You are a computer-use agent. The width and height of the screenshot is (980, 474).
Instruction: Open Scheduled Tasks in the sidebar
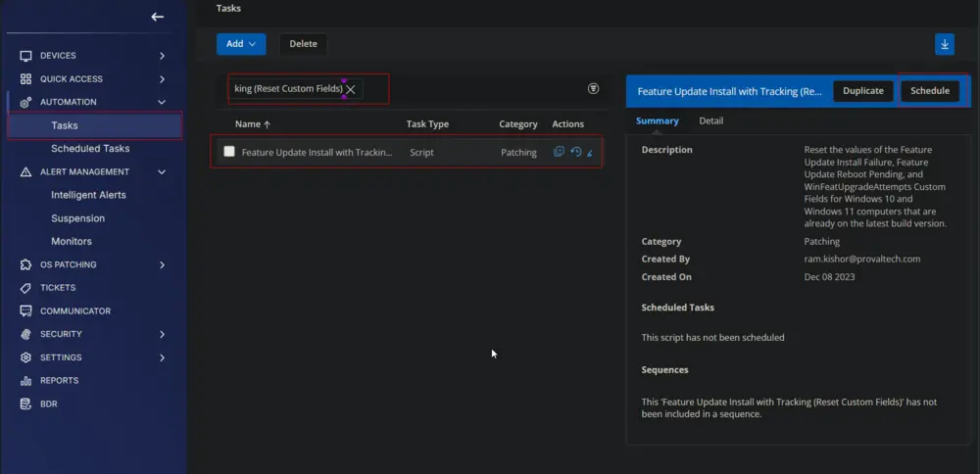pos(90,149)
